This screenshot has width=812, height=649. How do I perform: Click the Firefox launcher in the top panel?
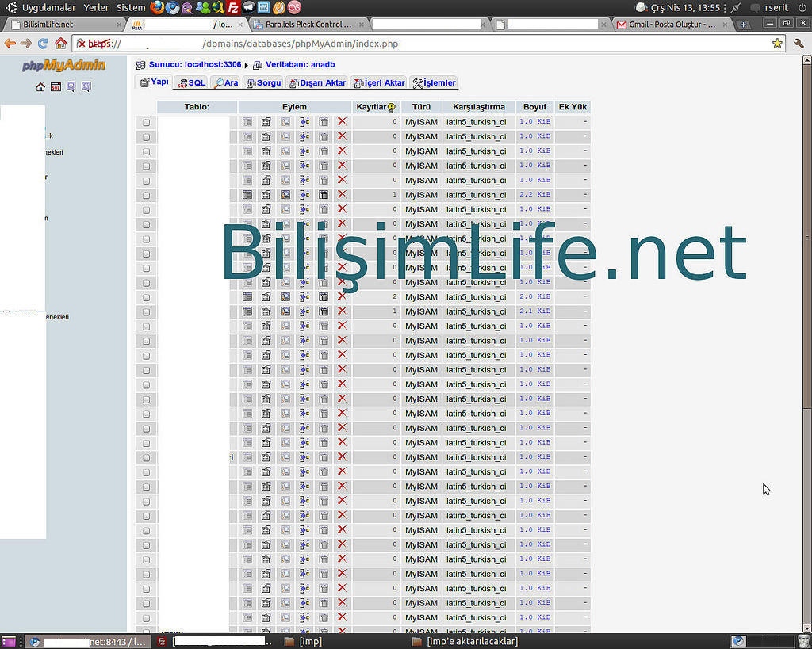[157, 7]
